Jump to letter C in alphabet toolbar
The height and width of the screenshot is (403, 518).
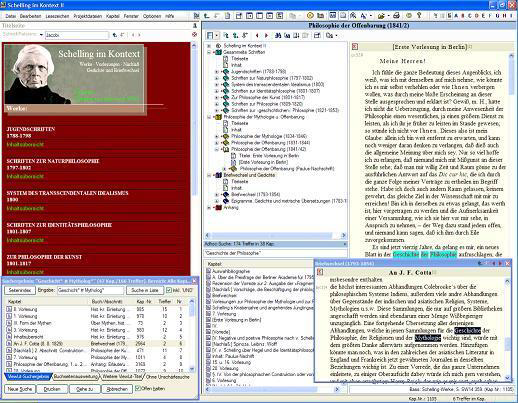tap(470, 16)
